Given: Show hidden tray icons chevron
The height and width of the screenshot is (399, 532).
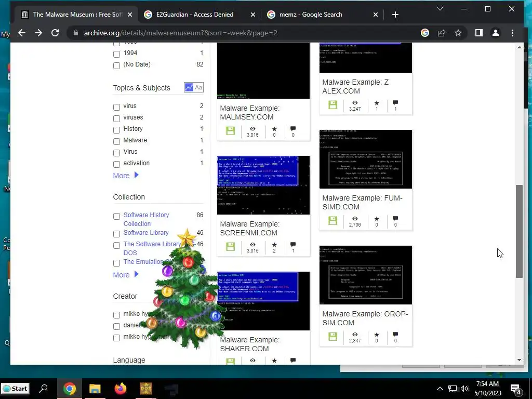Looking at the screenshot, I should click(x=440, y=389).
